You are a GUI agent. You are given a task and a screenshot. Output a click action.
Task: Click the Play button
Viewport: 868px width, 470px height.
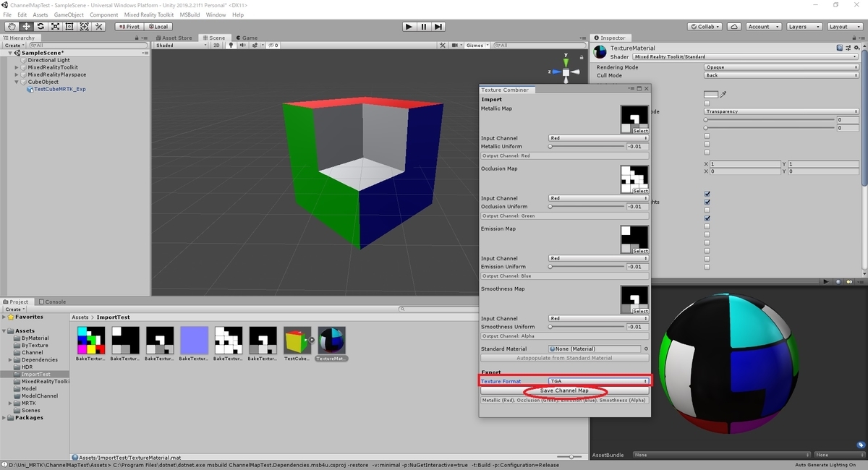pyautogui.click(x=409, y=27)
